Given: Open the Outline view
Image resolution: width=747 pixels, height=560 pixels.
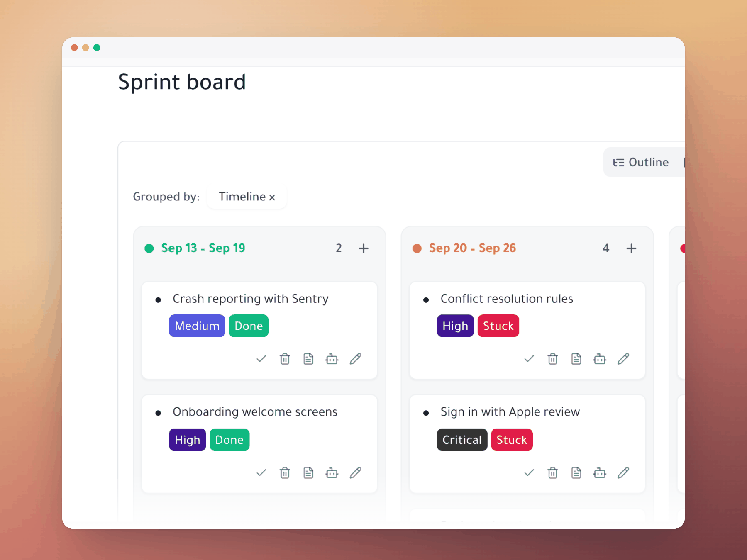Looking at the screenshot, I should (641, 162).
